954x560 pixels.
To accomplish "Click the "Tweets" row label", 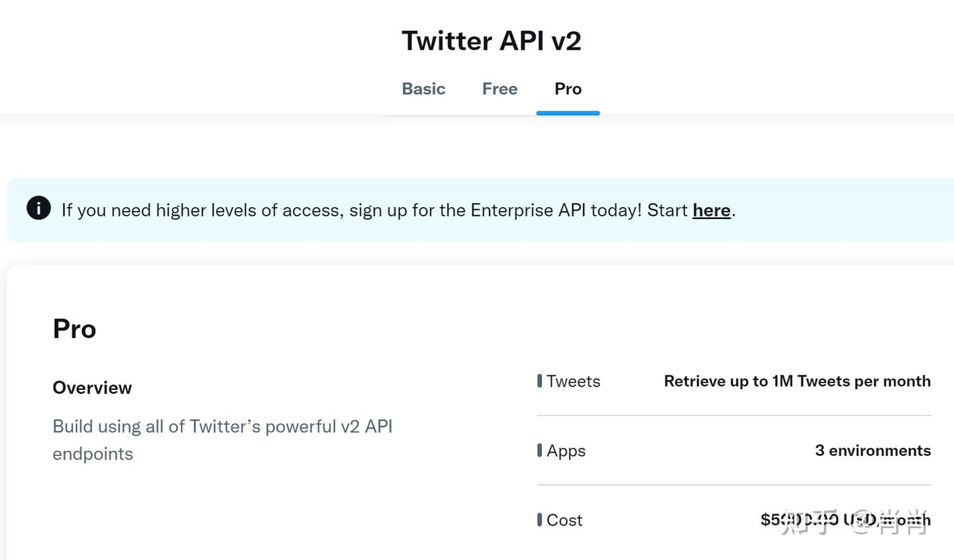I will click(x=573, y=381).
